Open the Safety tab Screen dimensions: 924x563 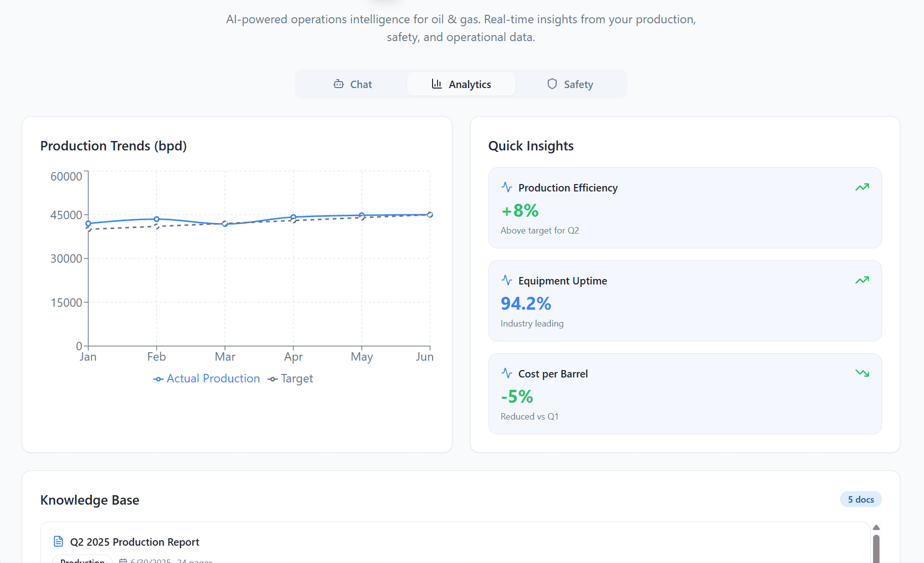[x=570, y=84]
